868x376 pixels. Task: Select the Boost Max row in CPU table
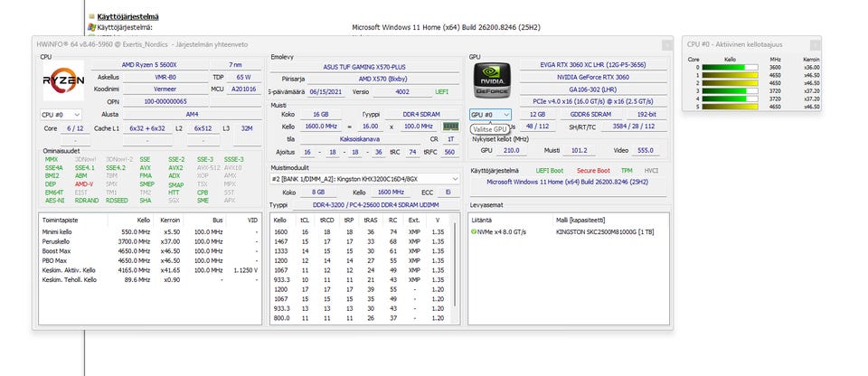[x=150, y=251]
